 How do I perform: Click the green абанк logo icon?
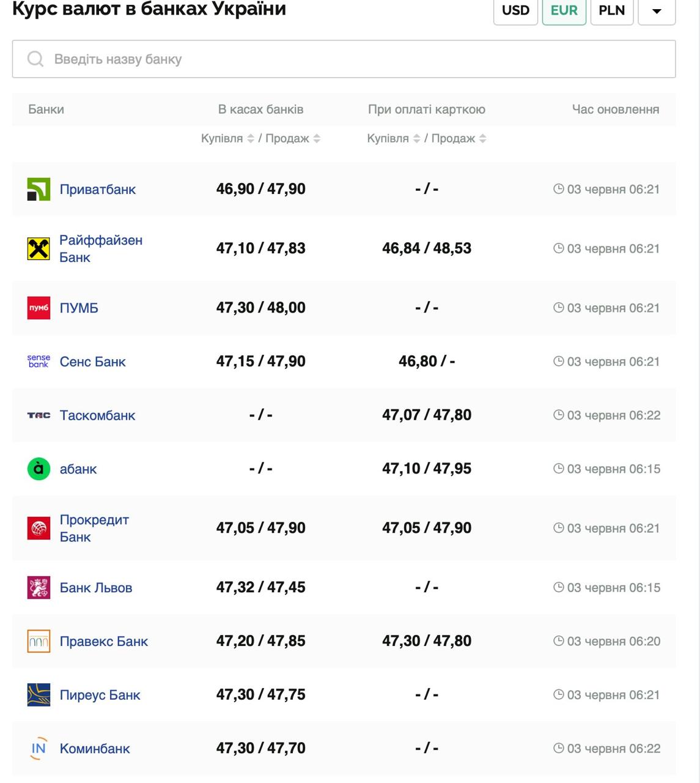[39, 469]
